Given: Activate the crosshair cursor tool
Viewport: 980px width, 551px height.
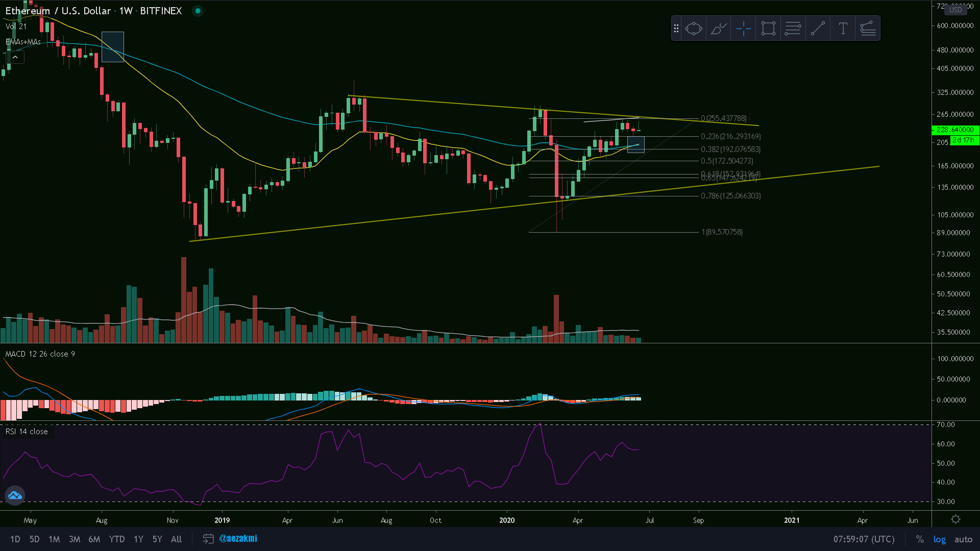Looking at the screenshot, I should pos(743,29).
